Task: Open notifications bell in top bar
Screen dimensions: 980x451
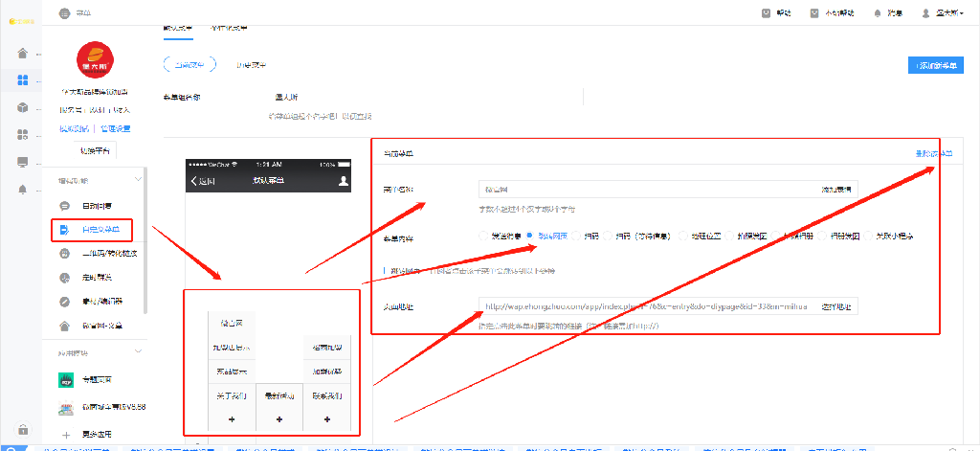Action: click(x=878, y=13)
